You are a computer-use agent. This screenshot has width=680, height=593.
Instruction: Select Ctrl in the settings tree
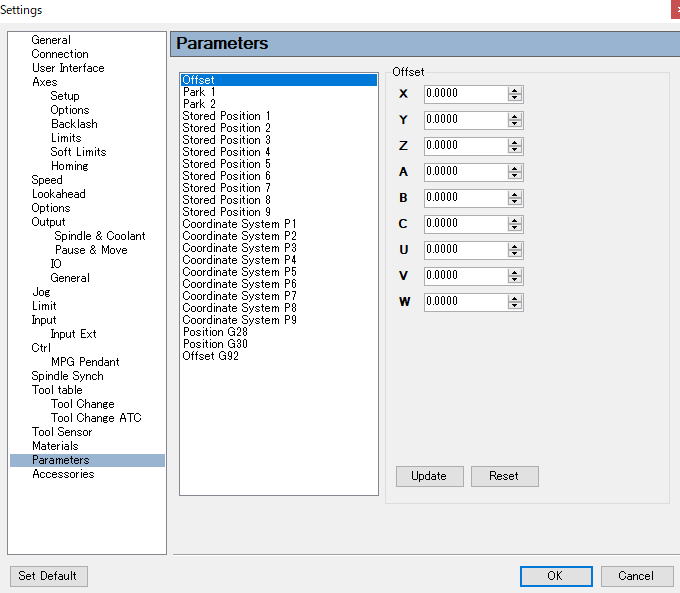point(41,347)
